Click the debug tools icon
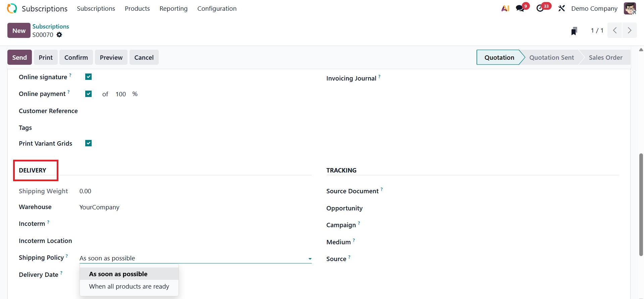 [x=561, y=8]
